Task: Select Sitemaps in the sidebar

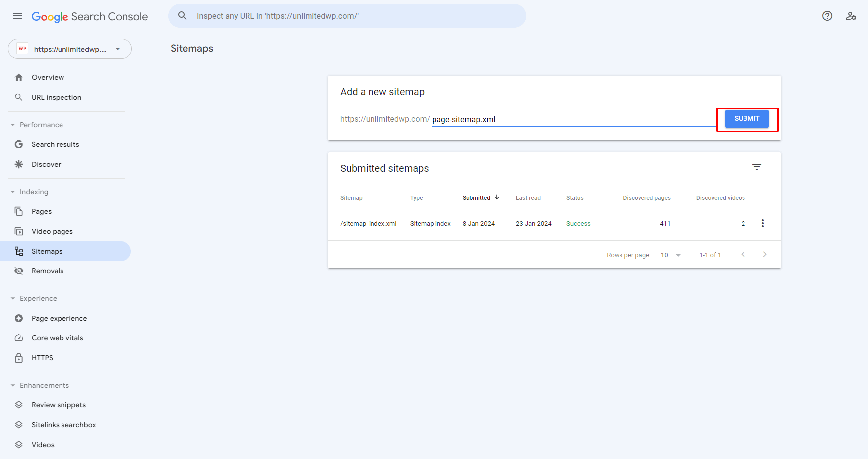Action: tap(65, 251)
